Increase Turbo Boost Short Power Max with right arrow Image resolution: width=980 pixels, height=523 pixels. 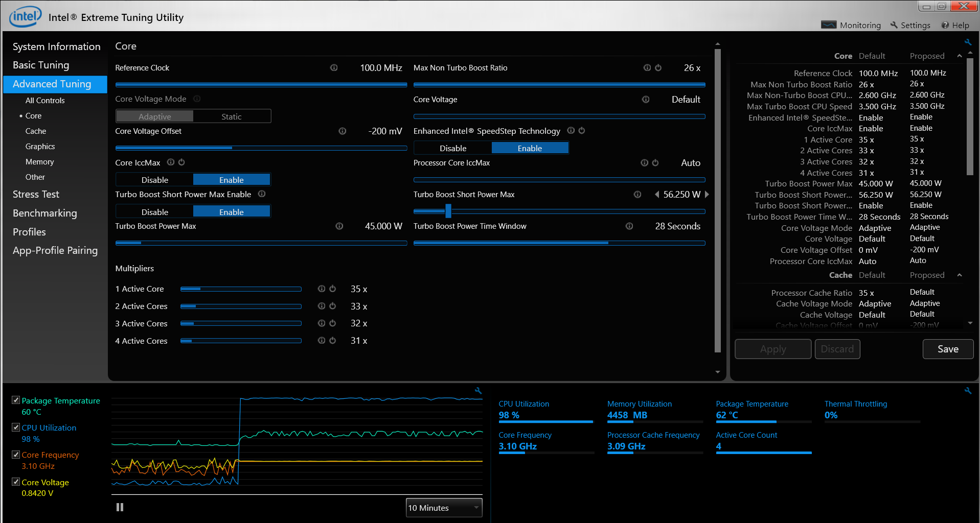[x=707, y=194]
